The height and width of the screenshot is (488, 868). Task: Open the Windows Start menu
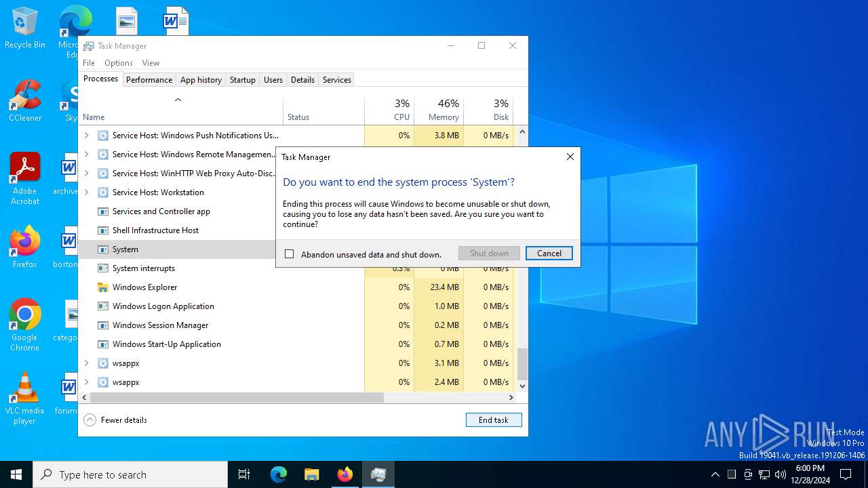pos(16,474)
